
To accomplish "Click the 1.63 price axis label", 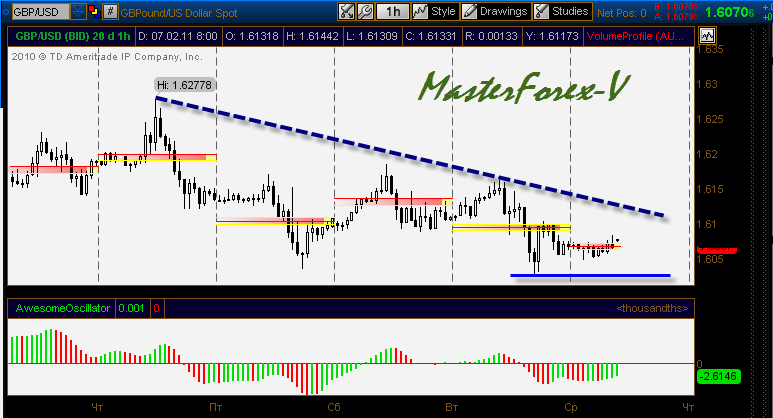I will [707, 84].
